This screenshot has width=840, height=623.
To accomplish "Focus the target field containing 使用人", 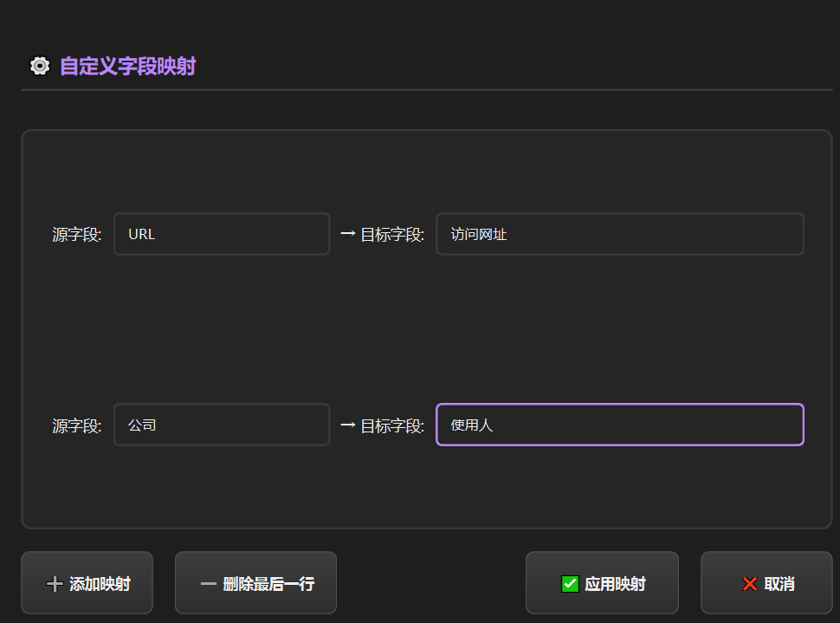I will tap(619, 425).
